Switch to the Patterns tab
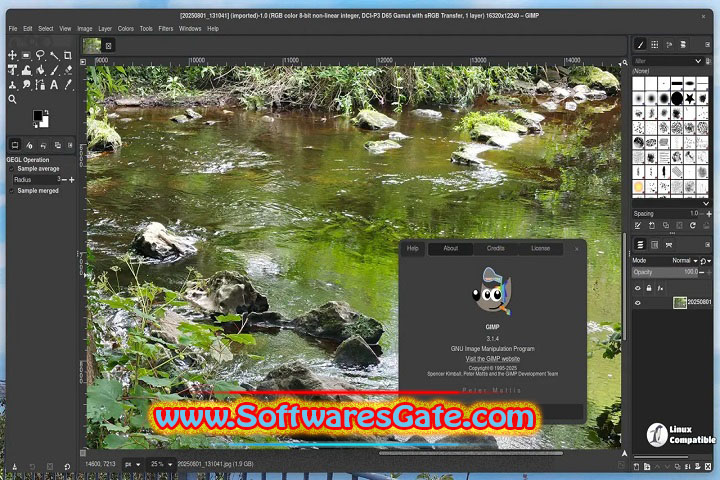The width and height of the screenshot is (720, 480). 655,45
